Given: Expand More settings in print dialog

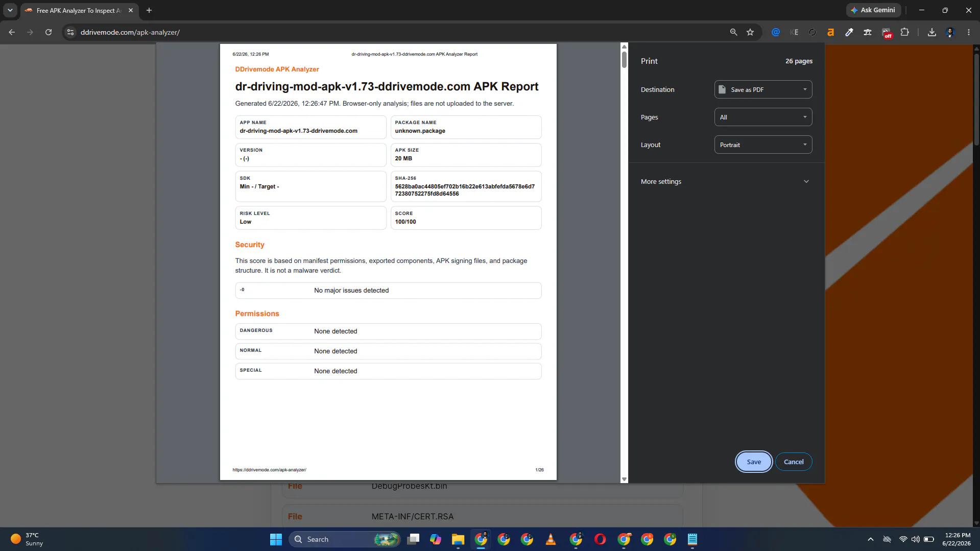Looking at the screenshot, I should coord(725,181).
